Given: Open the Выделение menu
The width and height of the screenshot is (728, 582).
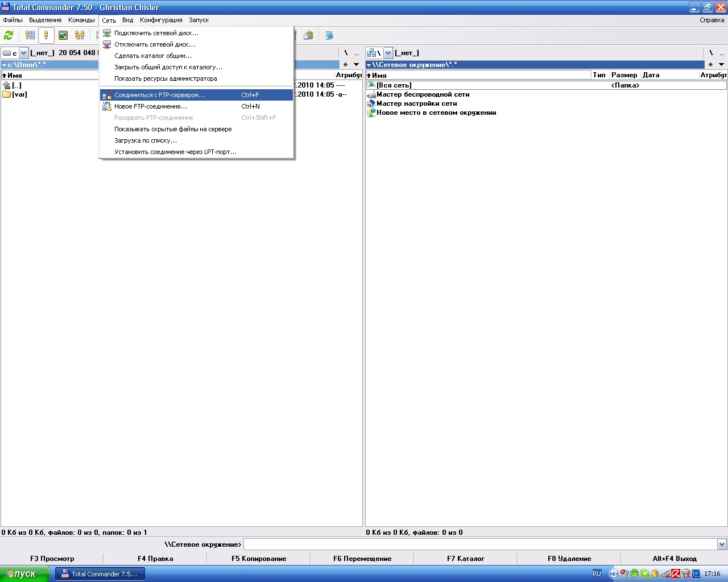Looking at the screenshot, I should click(x=45, y=20).
